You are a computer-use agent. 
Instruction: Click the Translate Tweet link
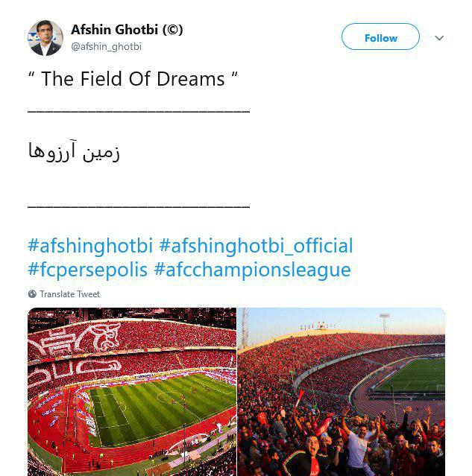(69, 294)
